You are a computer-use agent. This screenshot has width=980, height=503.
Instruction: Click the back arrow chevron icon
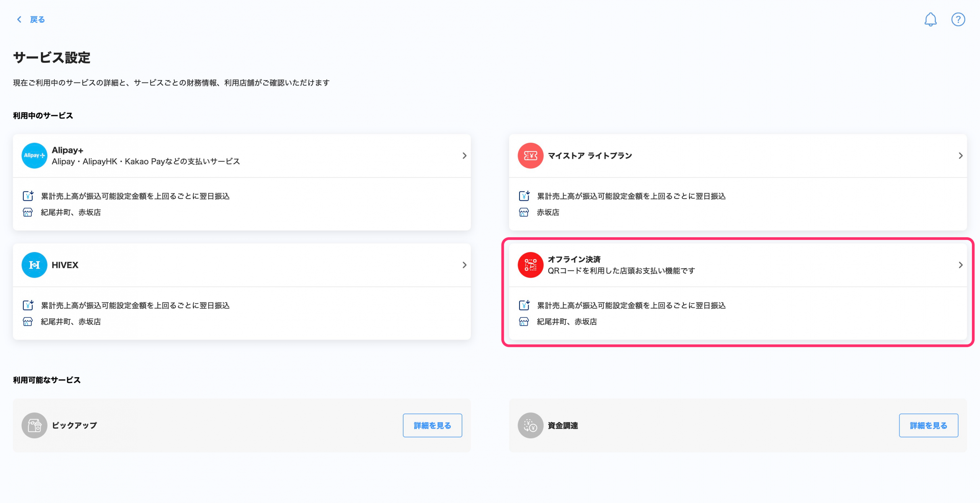pyautogui.click(x=19, y=20)
